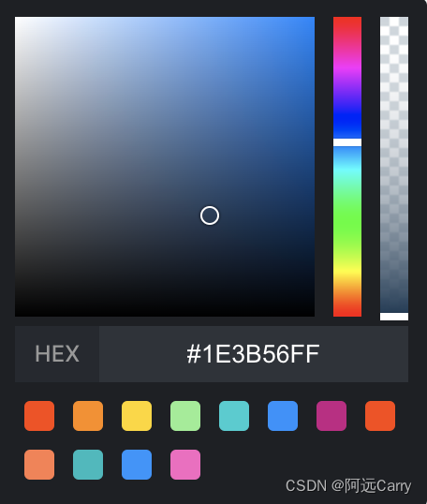Viewport: 427px width, 504px height.
Task: Click top of the checkered transparency bar
Action: click(x=394, y=22)
